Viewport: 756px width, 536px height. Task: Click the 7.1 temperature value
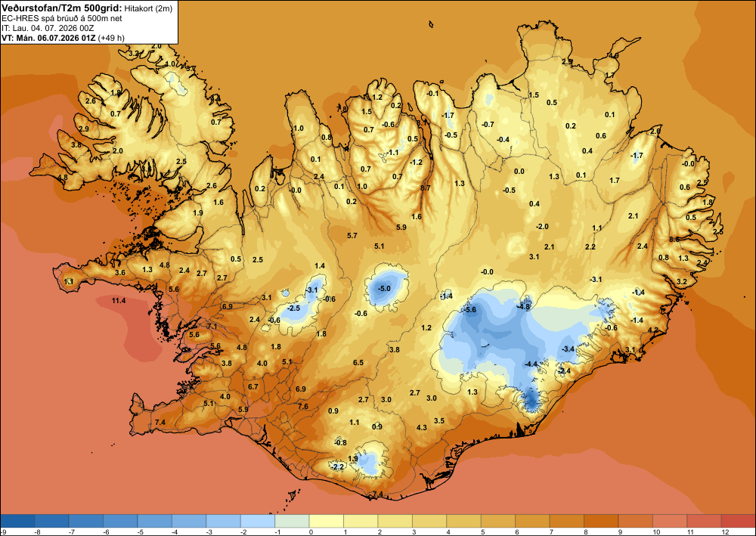(212, 327)
